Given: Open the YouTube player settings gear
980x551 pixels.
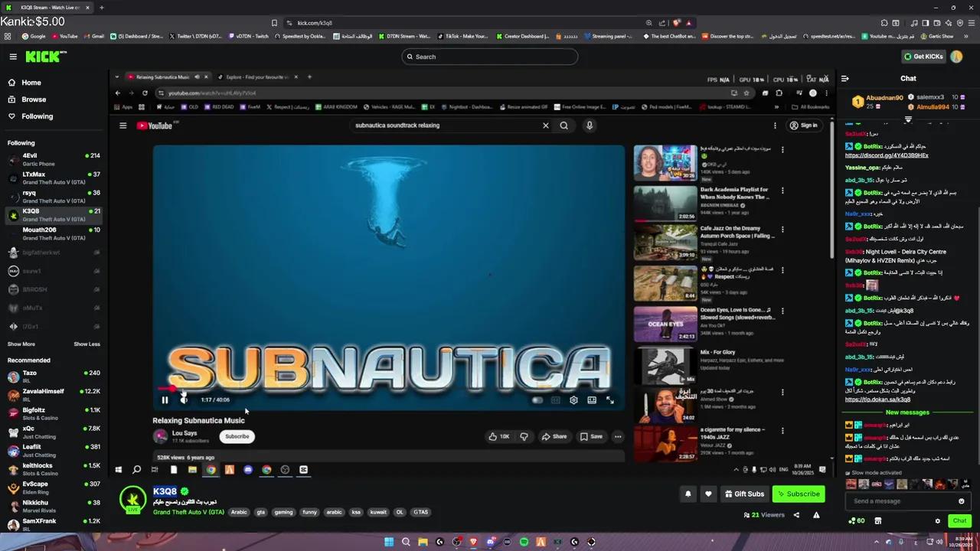Looking at the screenshot, I should [573, 399].
